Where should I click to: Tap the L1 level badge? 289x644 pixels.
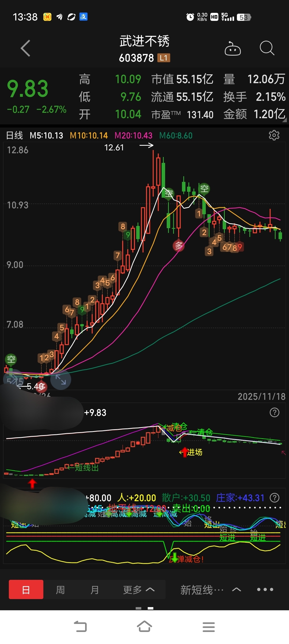coord(163,58)
